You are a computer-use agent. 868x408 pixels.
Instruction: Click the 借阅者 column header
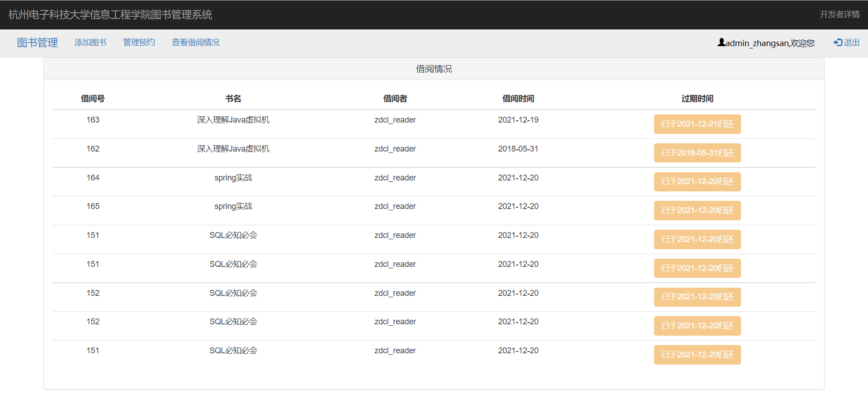pyautogui.click(x=395, y=99)
